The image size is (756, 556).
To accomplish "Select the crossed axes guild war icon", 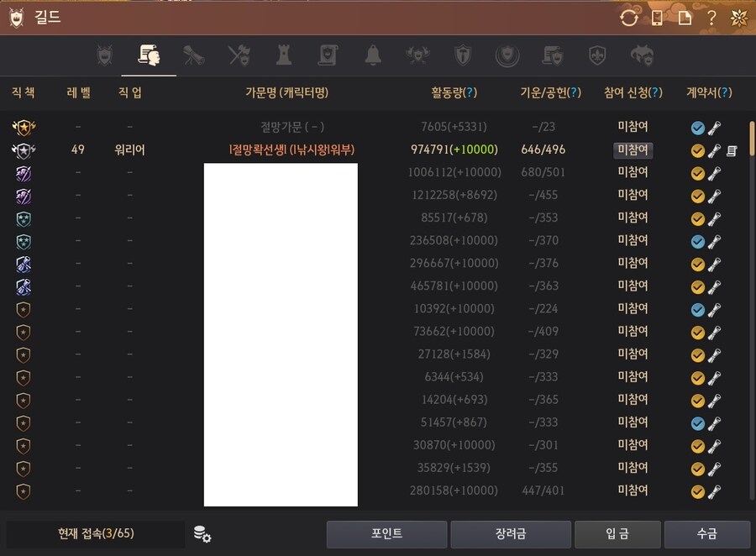I will click(x=239, y=55).
